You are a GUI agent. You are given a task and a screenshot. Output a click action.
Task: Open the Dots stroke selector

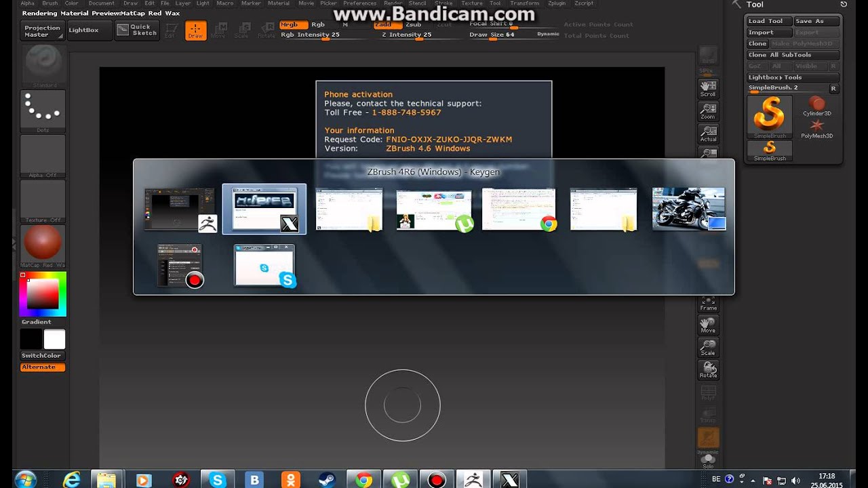click(43, 111)
